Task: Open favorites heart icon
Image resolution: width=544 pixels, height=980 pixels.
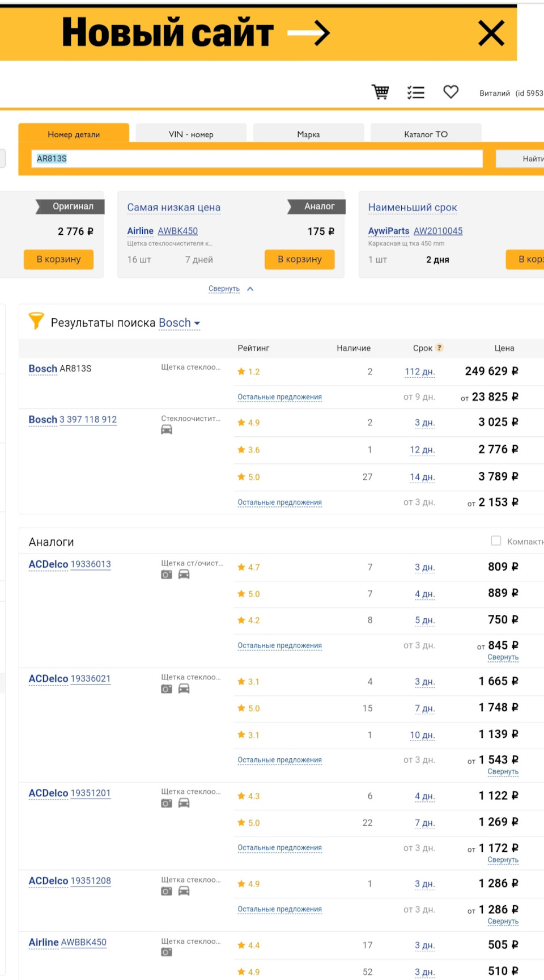Action: 451,91
